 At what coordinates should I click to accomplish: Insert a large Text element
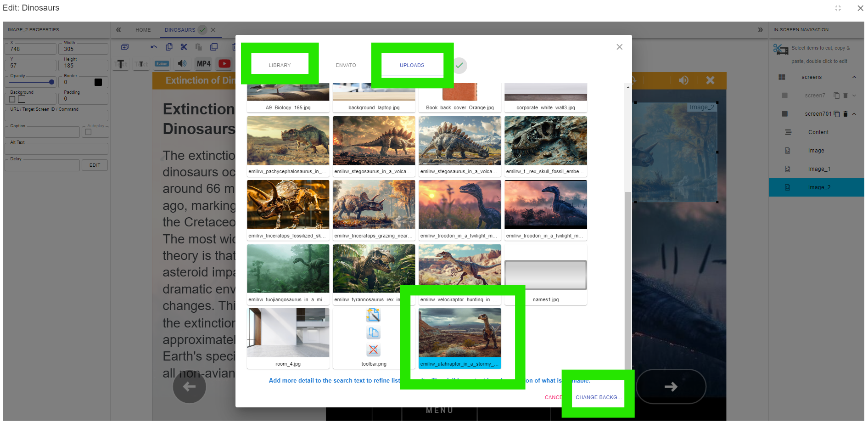click(121, 64)
